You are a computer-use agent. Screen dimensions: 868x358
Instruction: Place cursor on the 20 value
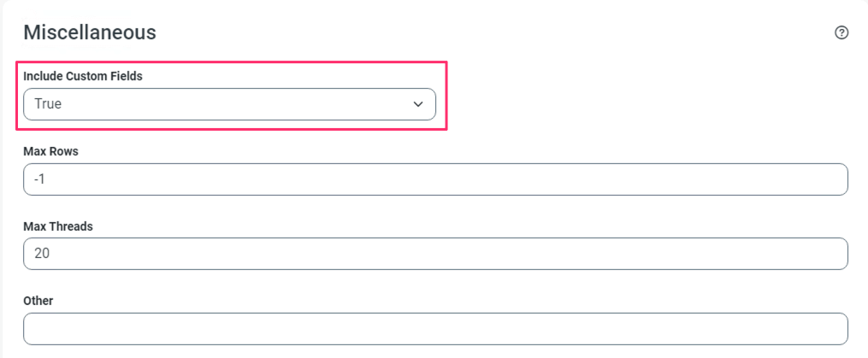click(43, 254)
